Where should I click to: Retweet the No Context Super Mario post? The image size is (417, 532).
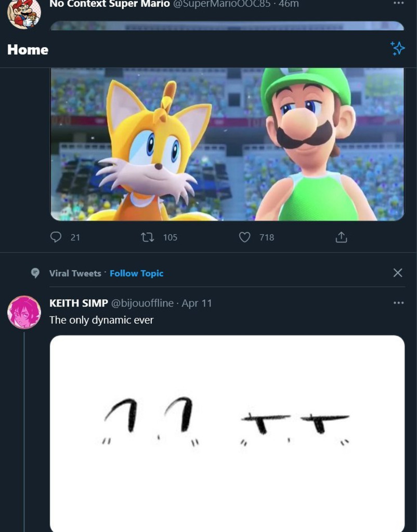click(x=148, y=237)
